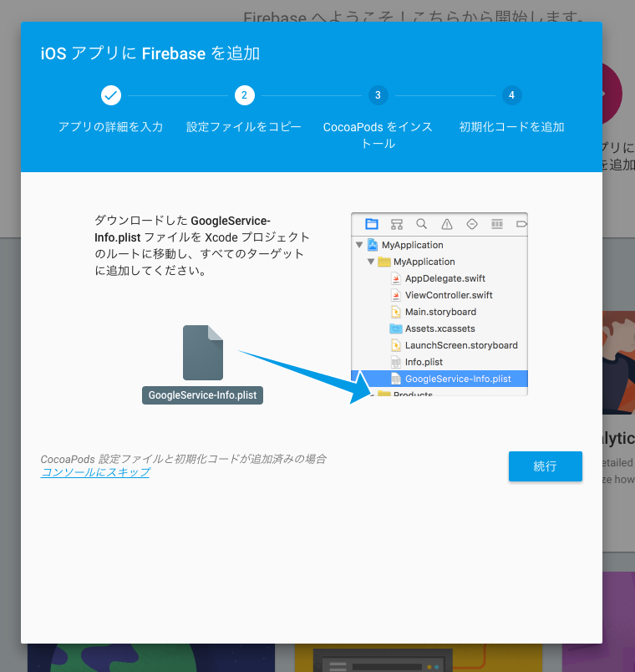635x672 pixels.
Task: Select Assets.xcassets in the file tree
Action: click(439, 328)
